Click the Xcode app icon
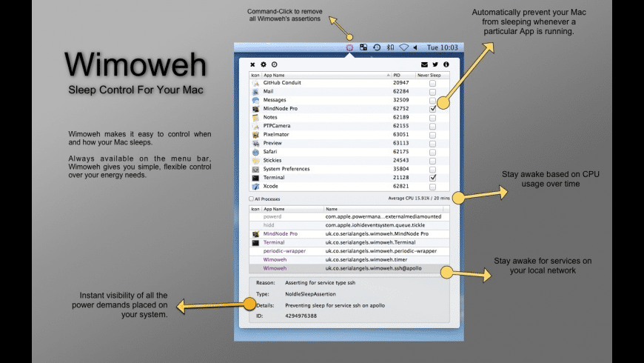The width and height of the screenshot is (644, 363). pos(255,187)
